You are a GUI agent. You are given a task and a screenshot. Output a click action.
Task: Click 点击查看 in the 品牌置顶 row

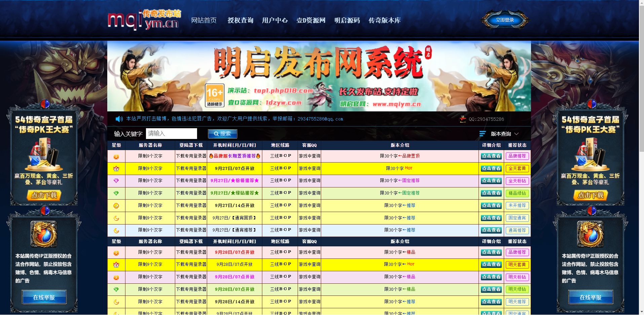491,156
